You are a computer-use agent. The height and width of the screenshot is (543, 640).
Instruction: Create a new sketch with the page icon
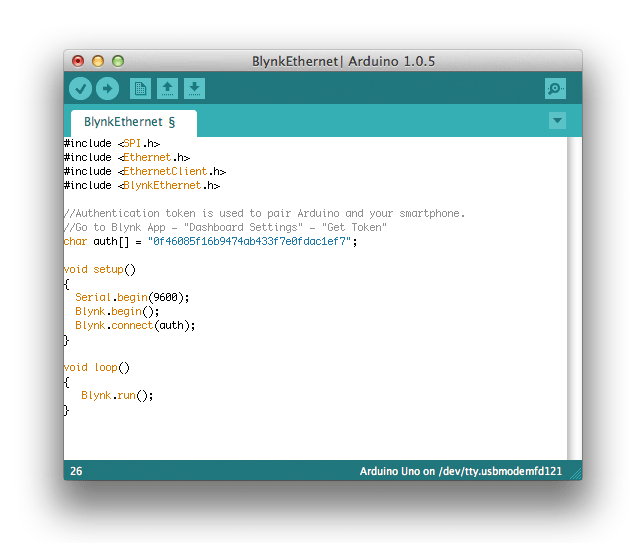point(140,89)
